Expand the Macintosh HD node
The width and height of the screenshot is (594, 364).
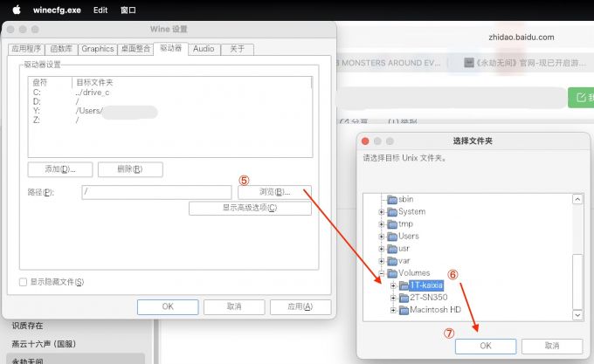pos(393,310)
